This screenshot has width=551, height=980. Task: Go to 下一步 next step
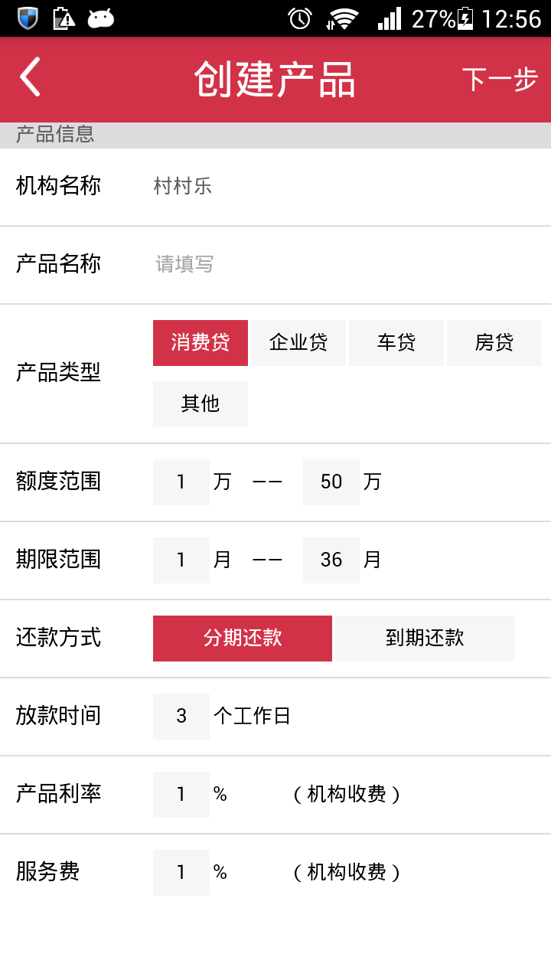tap(500, 80)
